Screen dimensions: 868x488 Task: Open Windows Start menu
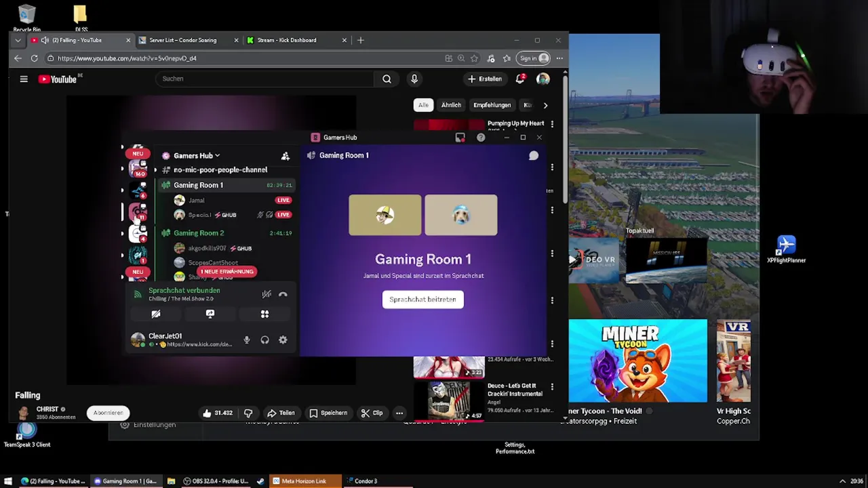8,481
